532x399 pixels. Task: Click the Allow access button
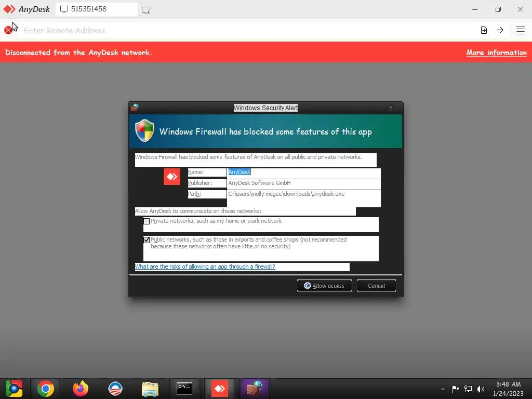(x=324, y=286)
